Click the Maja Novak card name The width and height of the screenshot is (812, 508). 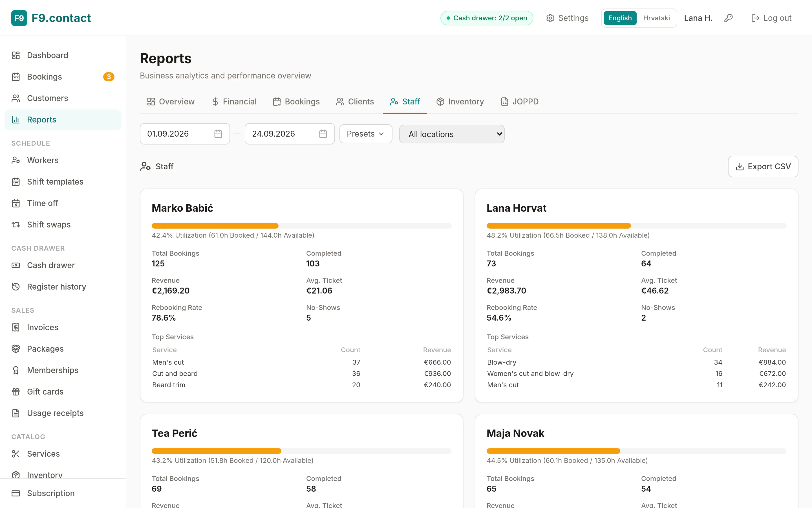pos(515,433)
